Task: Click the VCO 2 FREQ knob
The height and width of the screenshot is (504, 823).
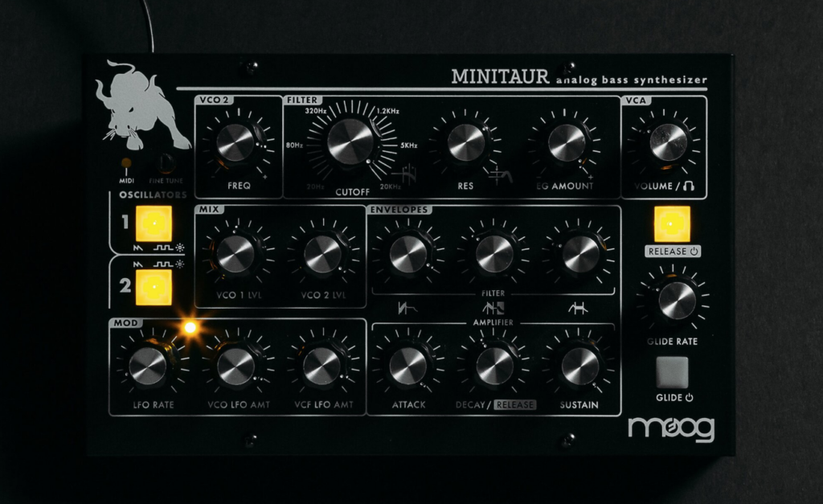Action: (235, 143)
